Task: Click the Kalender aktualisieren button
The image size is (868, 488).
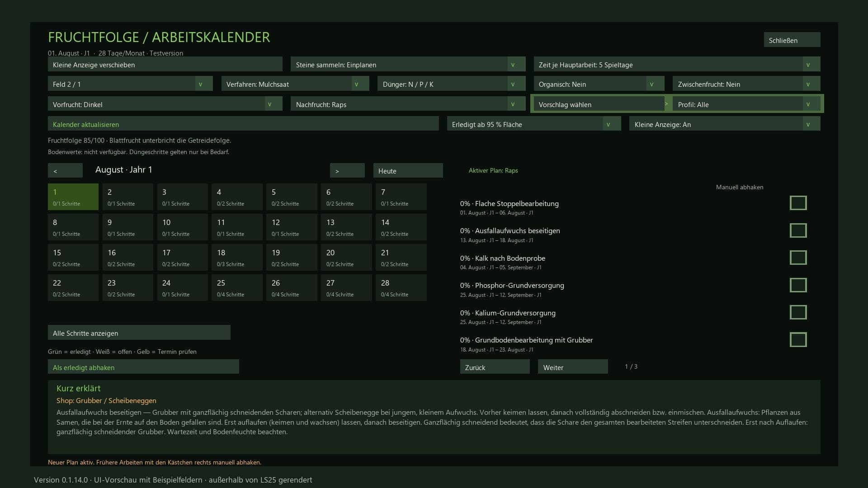Action: click(243, 124)
